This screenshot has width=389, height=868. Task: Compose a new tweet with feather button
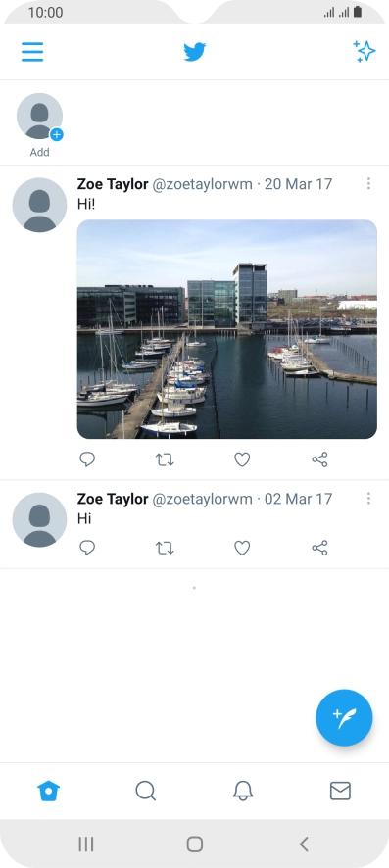[x=344, y=717]
